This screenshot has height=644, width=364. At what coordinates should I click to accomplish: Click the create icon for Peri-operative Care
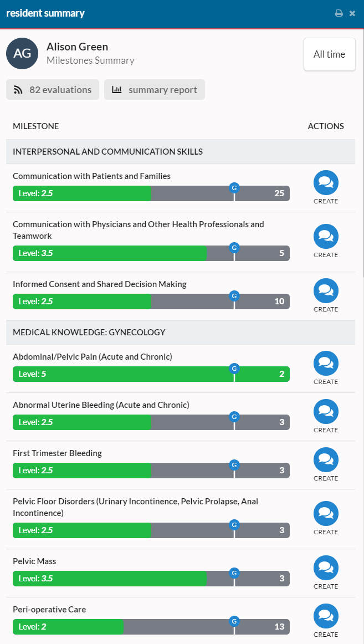[326, 616]
